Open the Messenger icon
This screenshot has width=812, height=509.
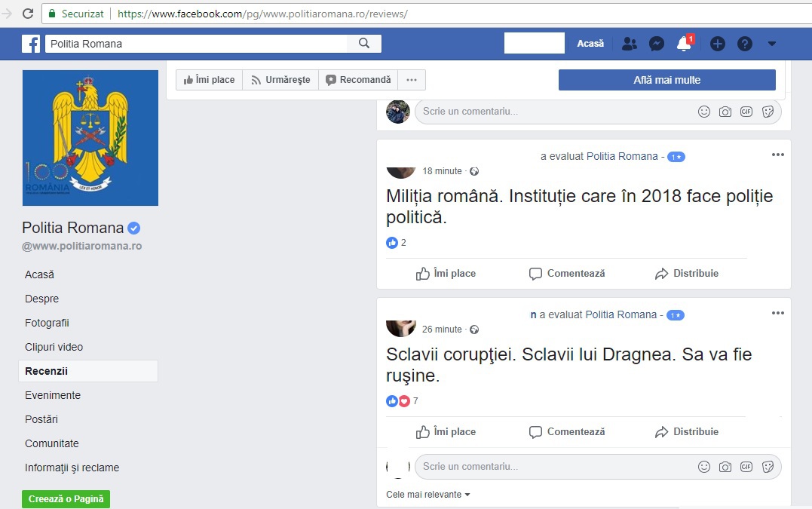tap(657, 44)
